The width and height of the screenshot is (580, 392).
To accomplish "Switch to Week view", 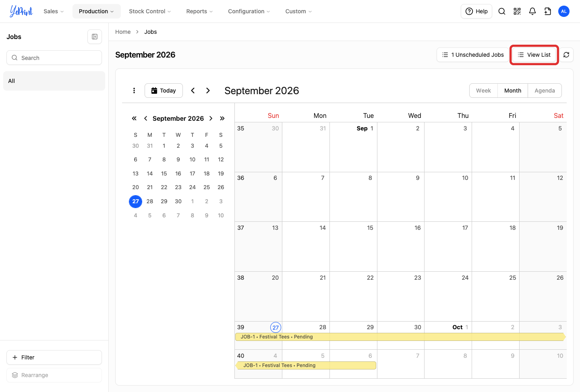I will [x=483, y=91].
